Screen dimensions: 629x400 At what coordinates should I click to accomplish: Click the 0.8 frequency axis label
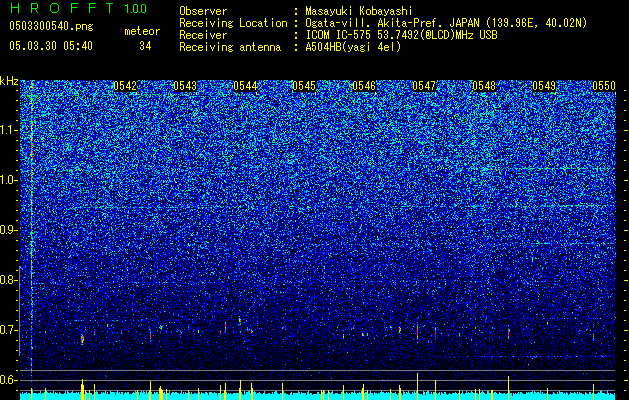click(x=8, y=280)
